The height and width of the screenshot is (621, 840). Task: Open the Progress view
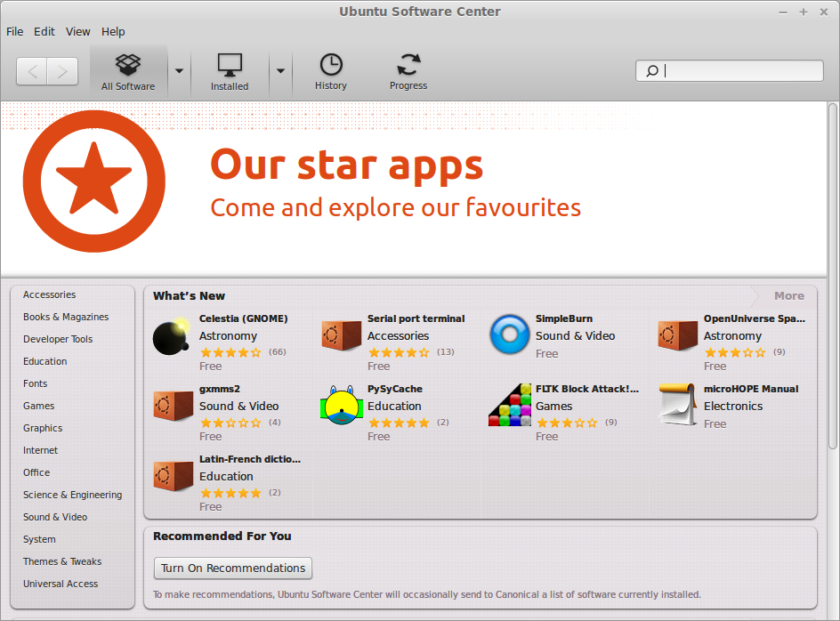[408, 71]
